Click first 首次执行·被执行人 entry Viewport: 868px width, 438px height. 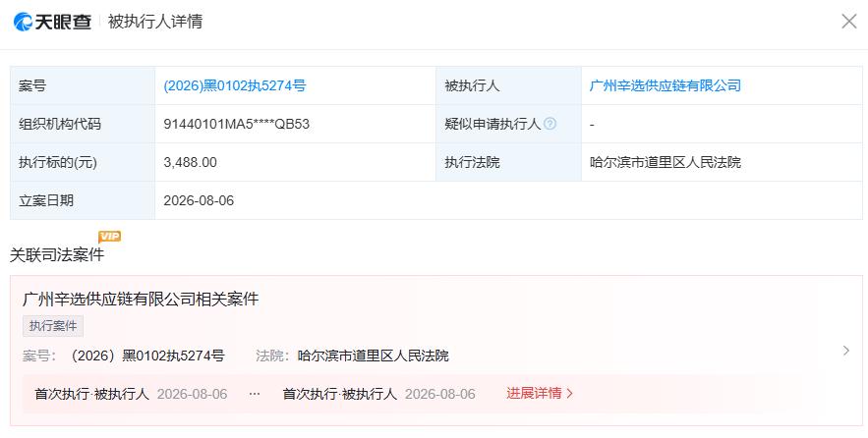click(91, 394)
